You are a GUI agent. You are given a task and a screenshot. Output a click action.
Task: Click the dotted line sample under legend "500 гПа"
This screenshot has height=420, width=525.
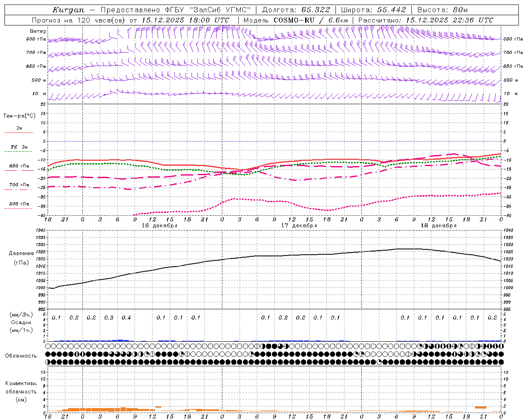(19, 208)
